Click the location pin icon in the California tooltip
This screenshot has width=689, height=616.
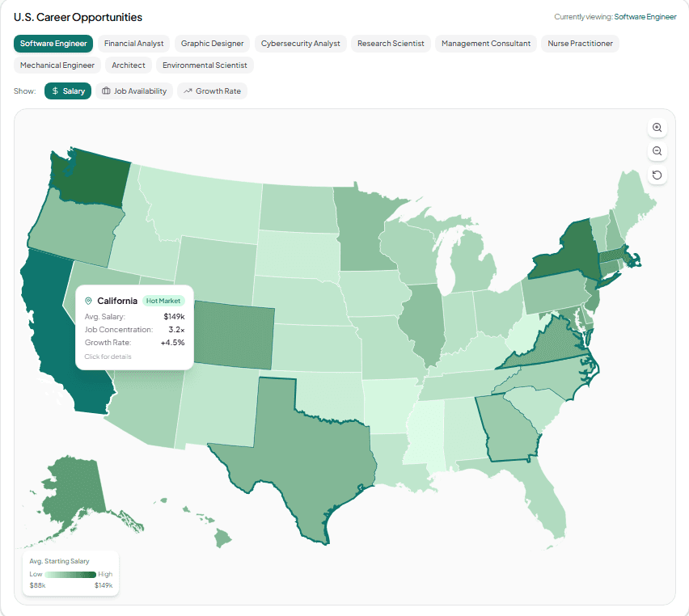point(88,301)
